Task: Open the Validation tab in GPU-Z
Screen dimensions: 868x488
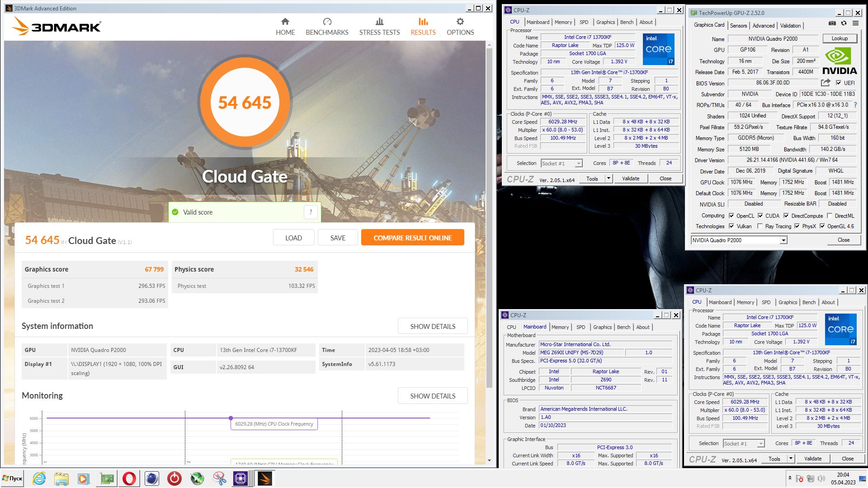Action: click(790, 26)
